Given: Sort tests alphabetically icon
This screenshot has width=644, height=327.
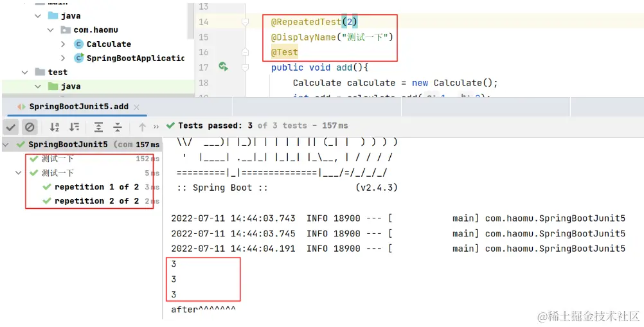Looking at the screenshot, I should click(54, 127).
